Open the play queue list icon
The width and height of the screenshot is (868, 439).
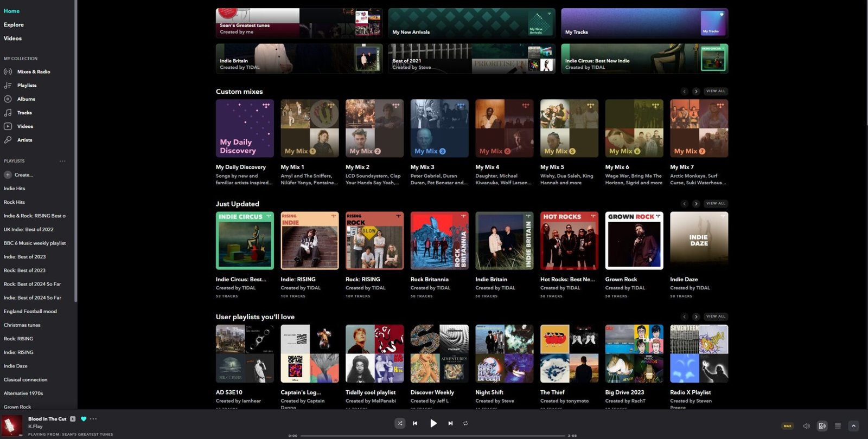click(838, 426)
